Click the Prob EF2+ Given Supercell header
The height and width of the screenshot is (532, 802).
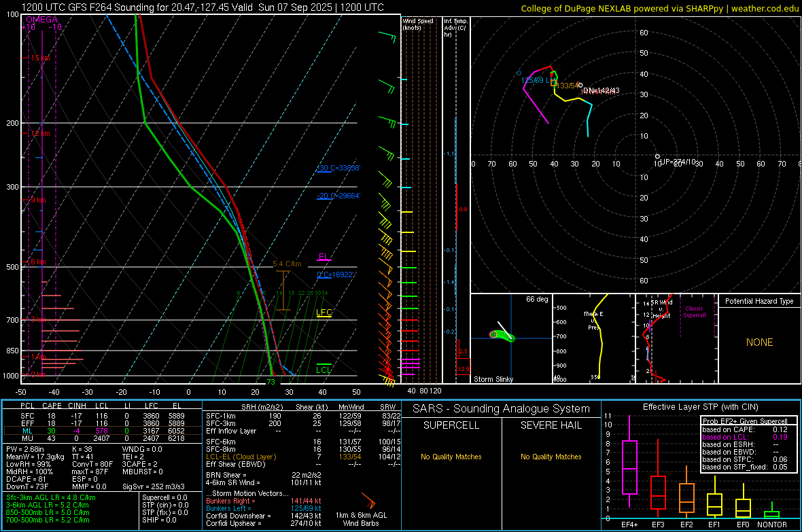745,421
